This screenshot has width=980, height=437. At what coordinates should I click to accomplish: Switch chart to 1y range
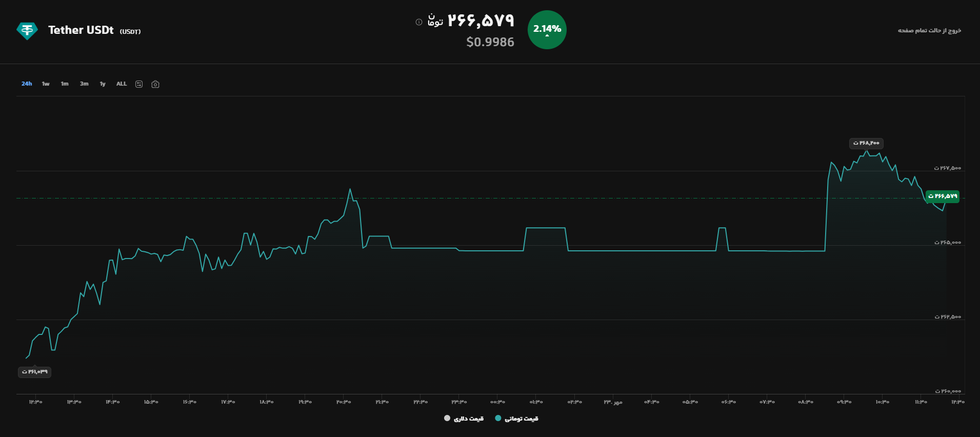pyautogui.click(x=103, y=84)
